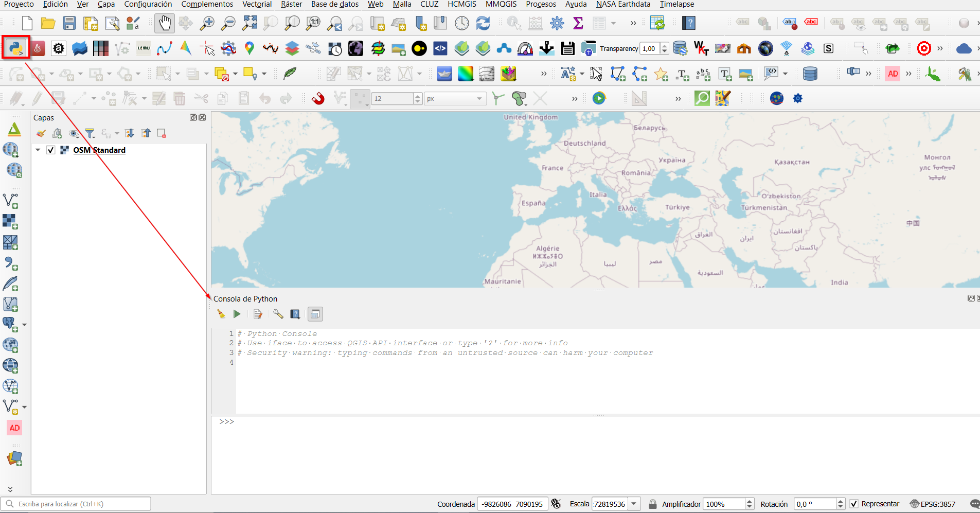The height and width of the screenshot is (513, 980).
Task: Select the Pan Map hand tool
Action: [x=165, y=23]
